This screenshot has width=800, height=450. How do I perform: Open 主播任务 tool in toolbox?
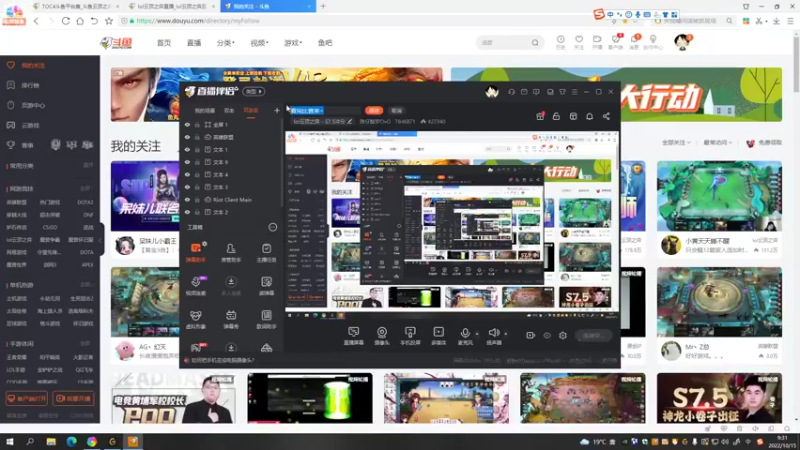[266, 253]
